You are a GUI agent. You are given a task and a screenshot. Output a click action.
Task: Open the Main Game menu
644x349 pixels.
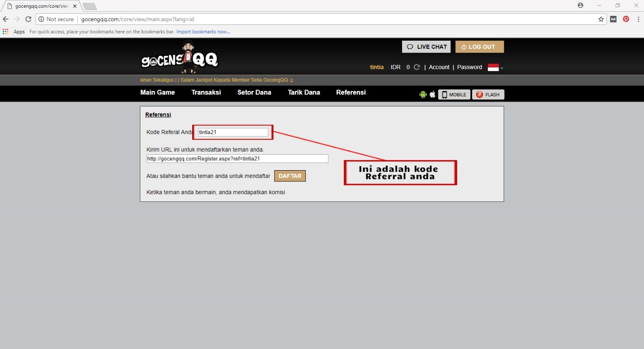click(157, 92)
